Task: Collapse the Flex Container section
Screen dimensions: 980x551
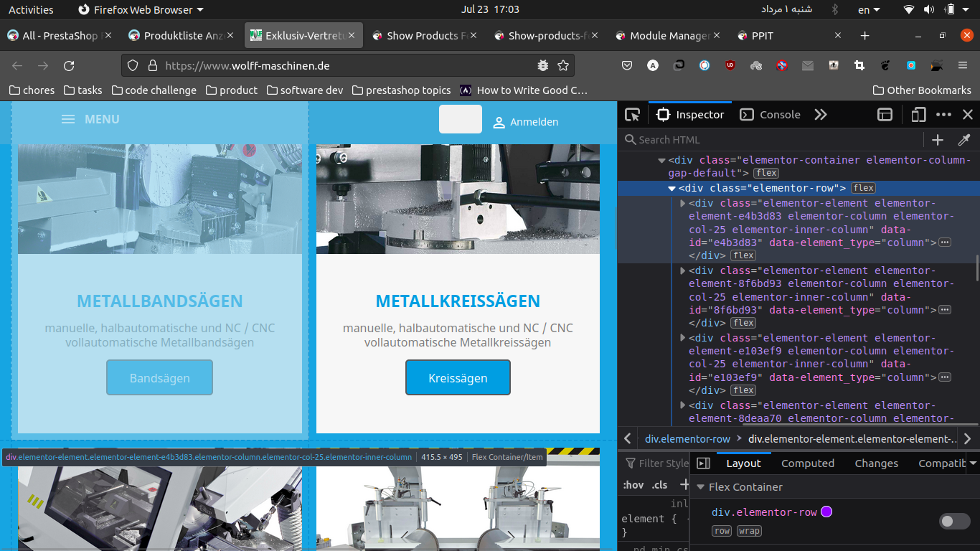Action: coord(701,487)
